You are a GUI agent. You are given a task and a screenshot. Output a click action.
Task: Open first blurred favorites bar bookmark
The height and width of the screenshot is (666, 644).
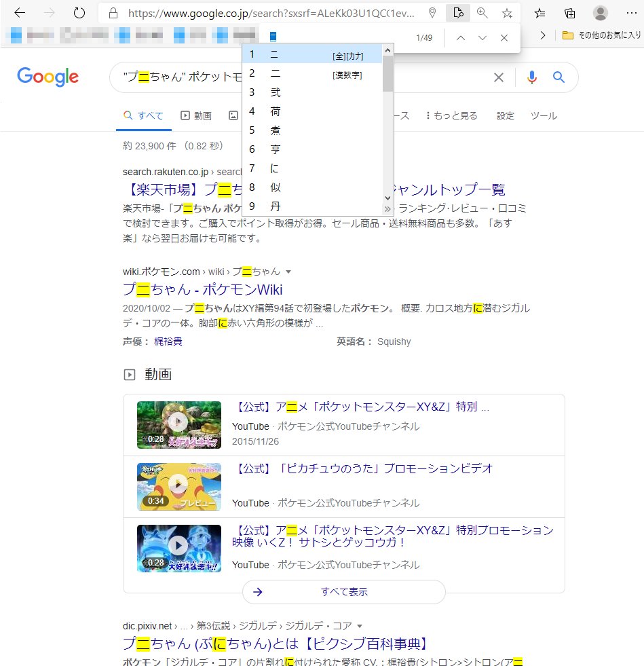pyautogui.click(x=33, y=35)
